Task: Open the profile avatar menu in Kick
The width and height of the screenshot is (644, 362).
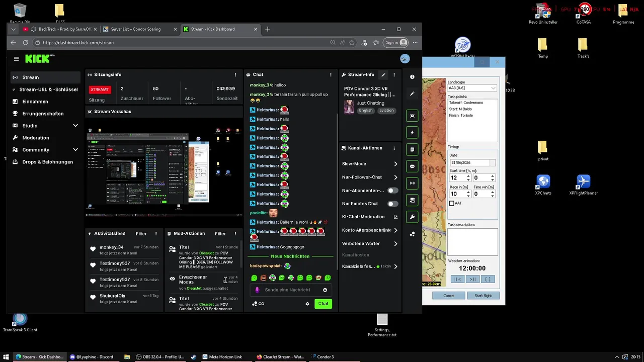Action: (405, 59)
